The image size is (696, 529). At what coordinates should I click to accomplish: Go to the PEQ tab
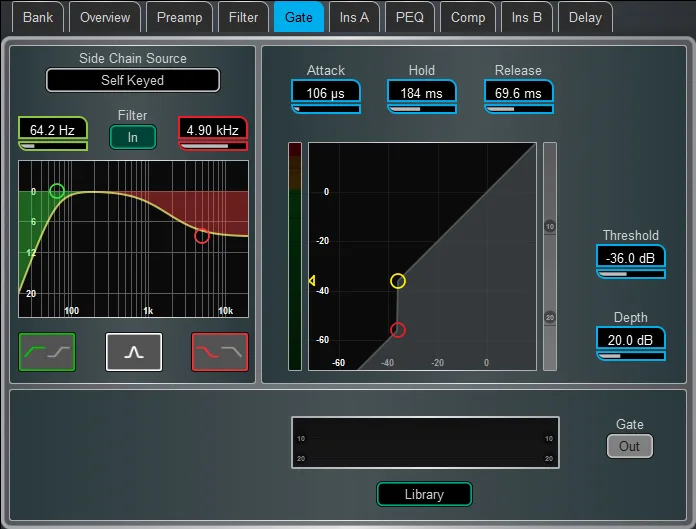point(410,17)
